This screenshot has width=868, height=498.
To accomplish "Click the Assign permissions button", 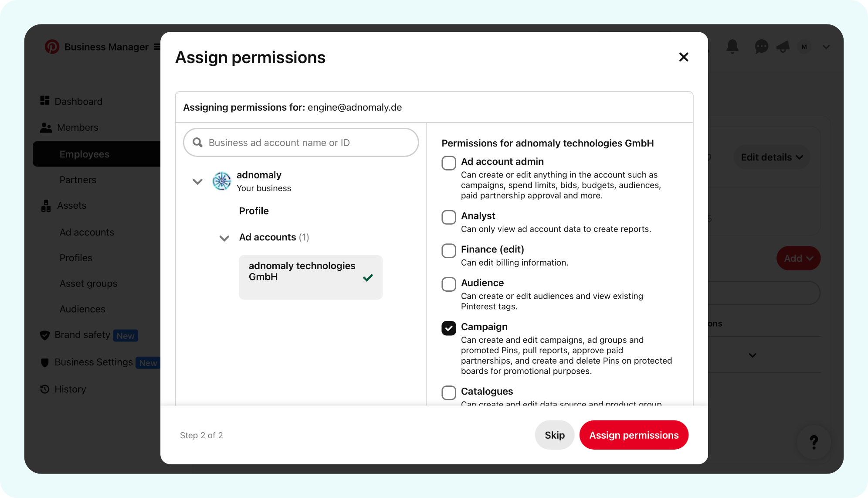I will click(x=634, y=435).
